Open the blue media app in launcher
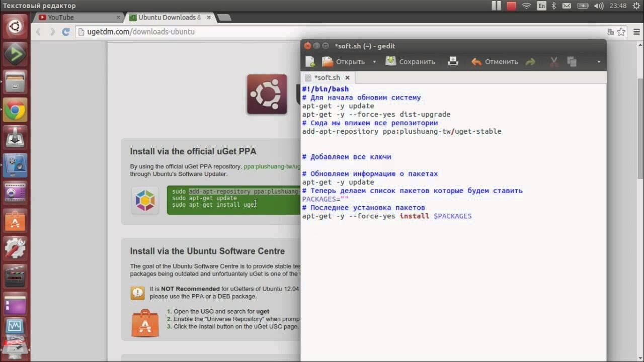The height and width of the screenshot is (362, 644). click(x=15, y=165)
